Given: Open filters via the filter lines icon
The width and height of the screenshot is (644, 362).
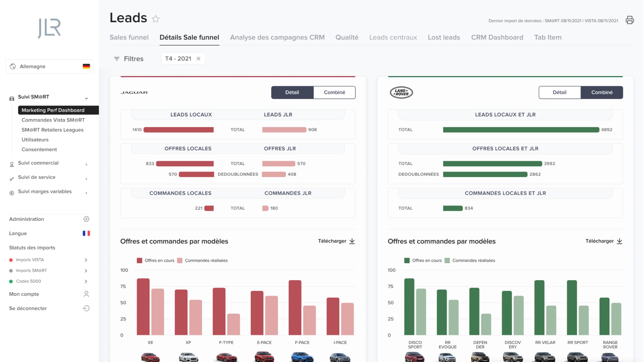Looking at the screenshot, I should 117,59.
